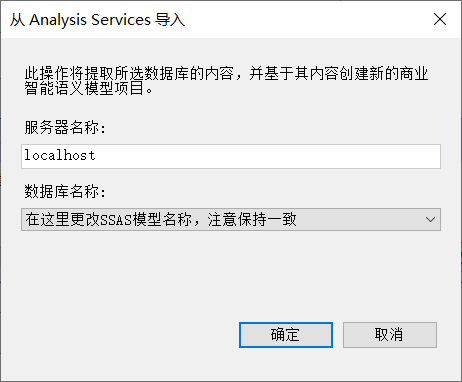Select the database name combo box

[x=231, y=220]
